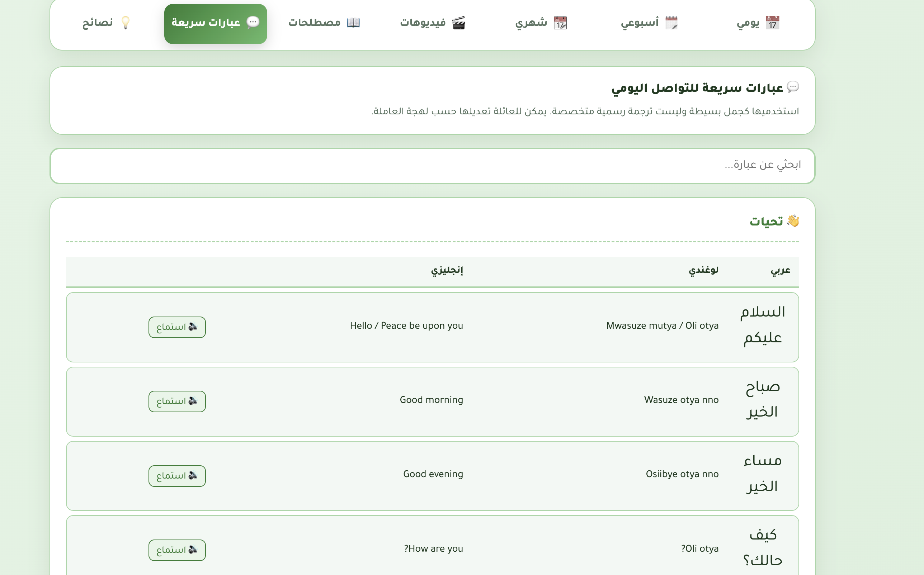Click the English text How are you?
Viewport: 924px width, 575px height.
coord(433,549)
